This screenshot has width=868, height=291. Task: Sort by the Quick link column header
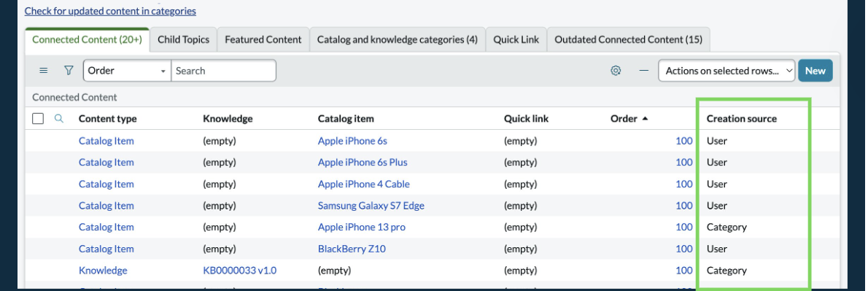[x=526, y=118]
